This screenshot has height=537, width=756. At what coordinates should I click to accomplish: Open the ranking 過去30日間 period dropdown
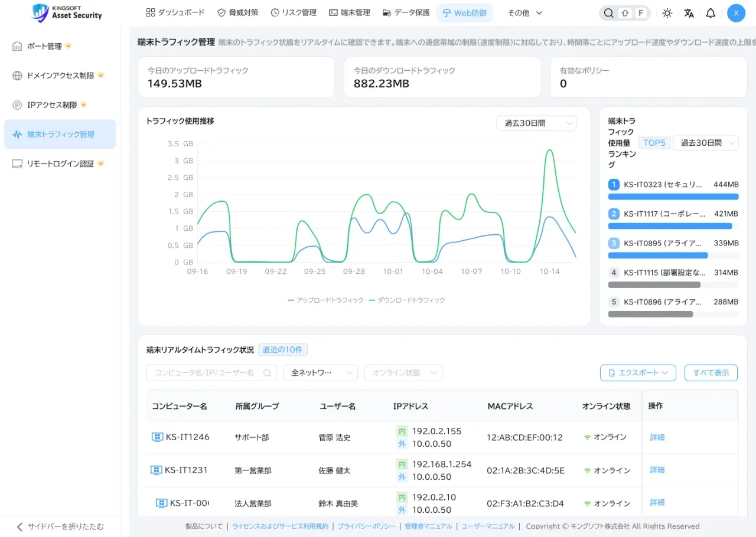click(706, 143)
